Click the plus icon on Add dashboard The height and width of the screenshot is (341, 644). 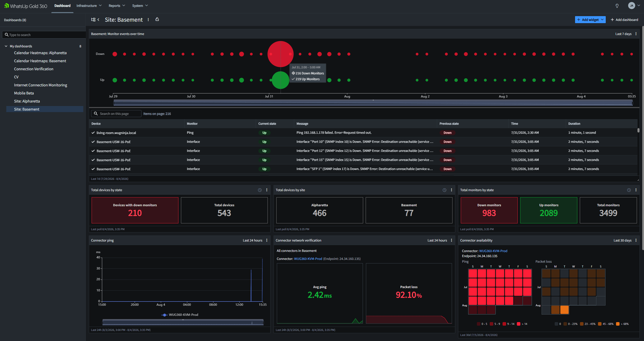(x=612, y=20)
